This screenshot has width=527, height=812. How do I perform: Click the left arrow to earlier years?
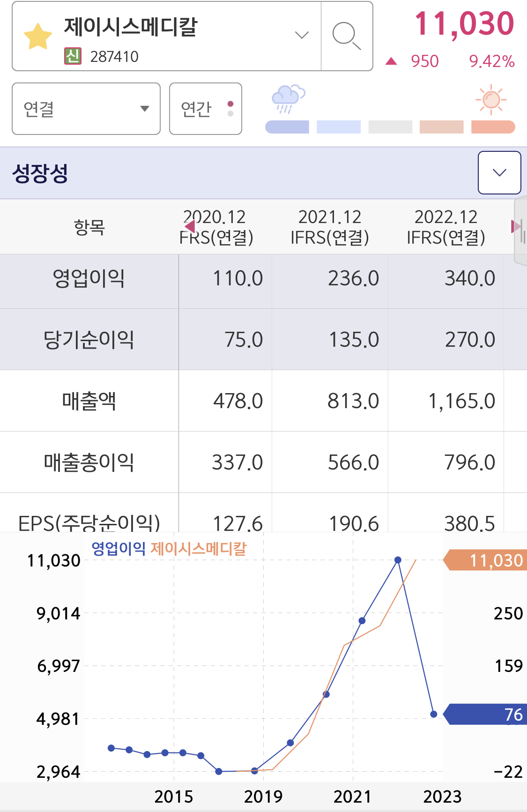190,227
